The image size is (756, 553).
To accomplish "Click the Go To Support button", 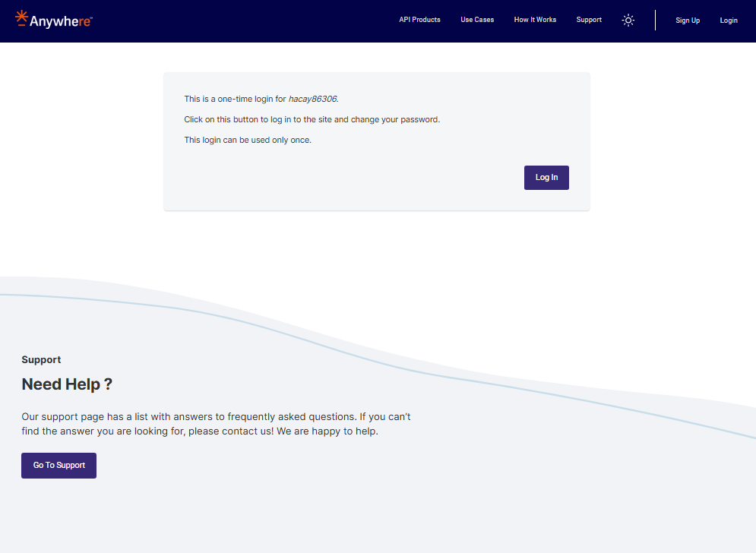I will coord(59,466).
